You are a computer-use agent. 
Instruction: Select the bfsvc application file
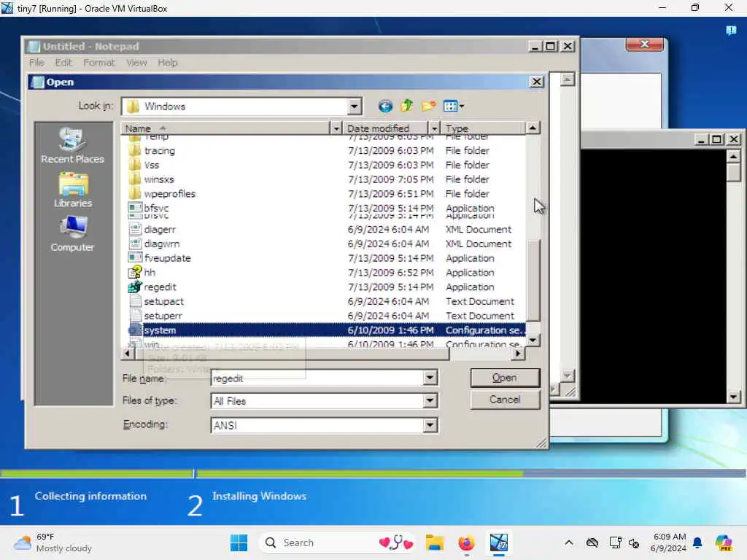click(x=156, y=208)
